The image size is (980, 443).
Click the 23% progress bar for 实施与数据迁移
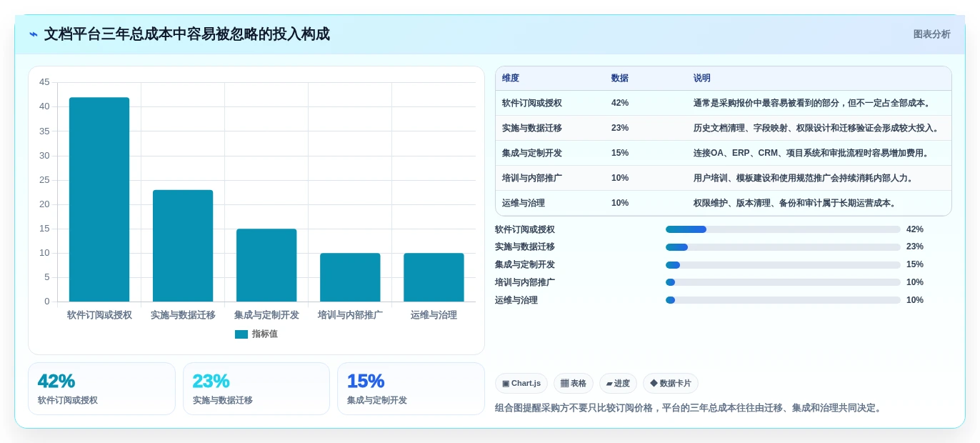pyautogui.click(x=783, y=247)
